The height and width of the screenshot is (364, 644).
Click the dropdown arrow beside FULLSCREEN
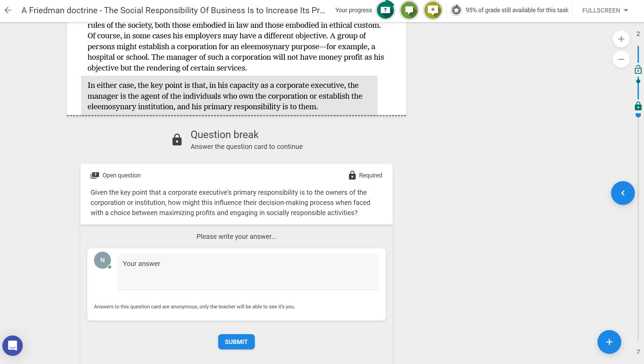coord(626,11)
